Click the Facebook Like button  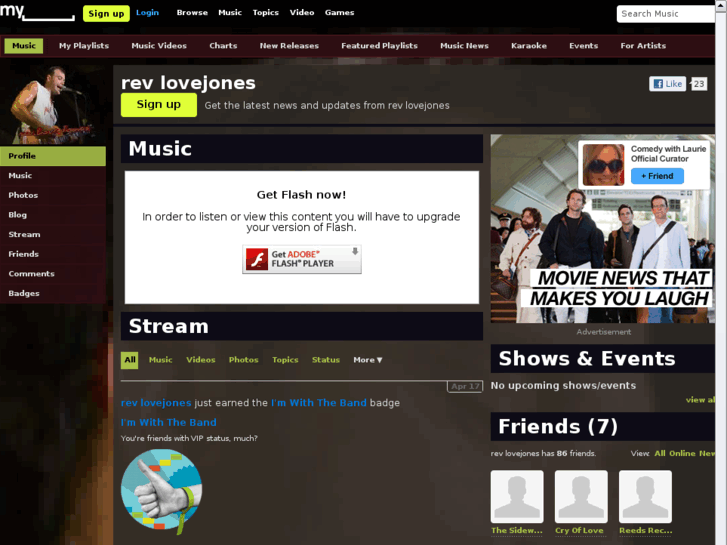[x=667, y=84]
